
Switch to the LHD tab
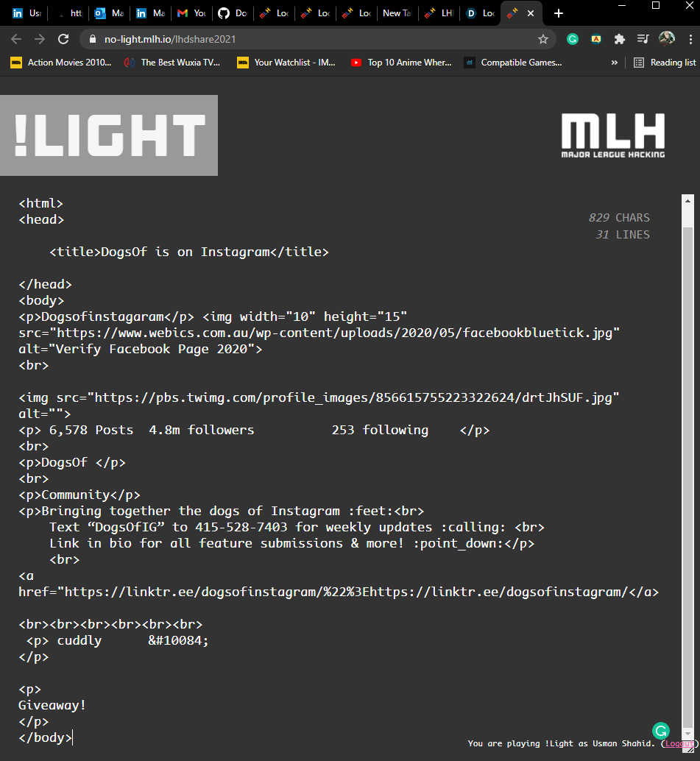[439, 13]
